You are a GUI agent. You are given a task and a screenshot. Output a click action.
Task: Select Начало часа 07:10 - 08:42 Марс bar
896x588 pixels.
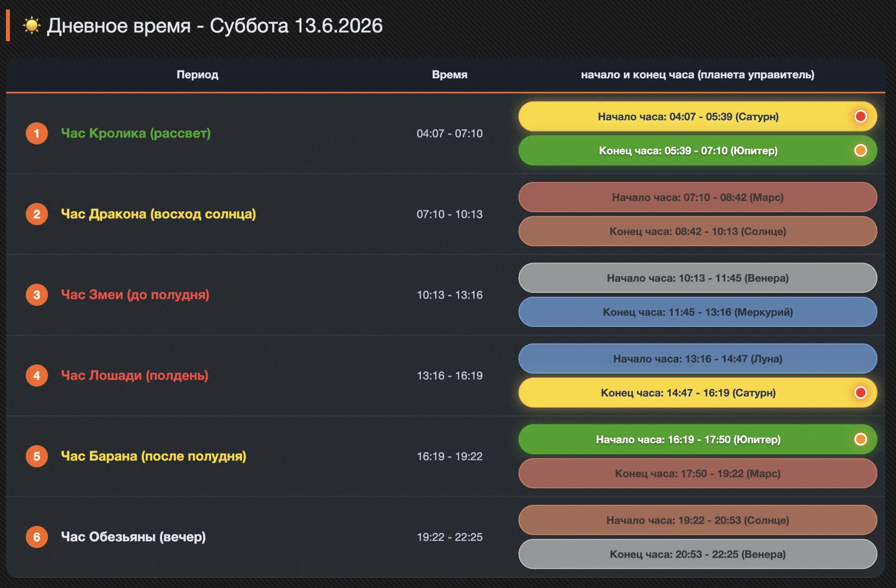[x=698, y=197]
